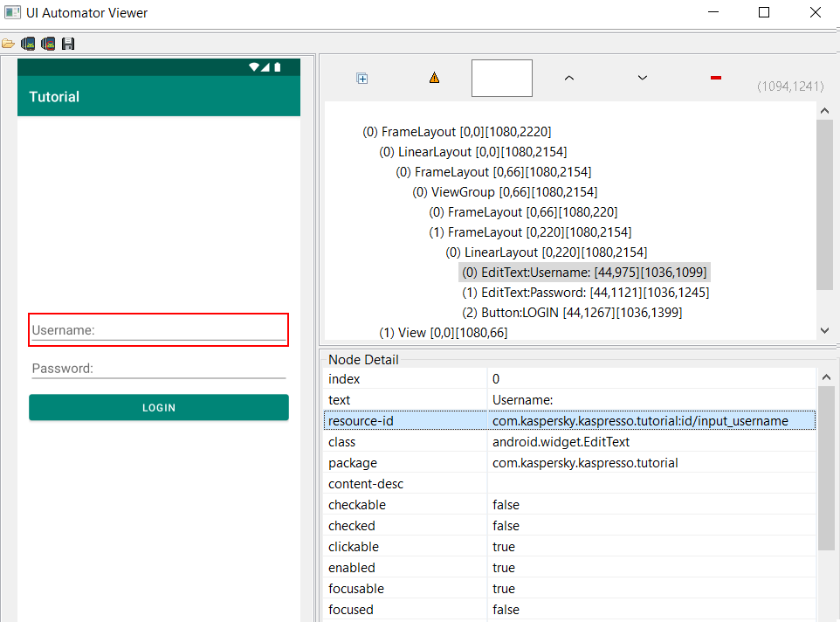Click the tree search text box
The height and width of the screenshot is (622, 840).
[502, 79]
